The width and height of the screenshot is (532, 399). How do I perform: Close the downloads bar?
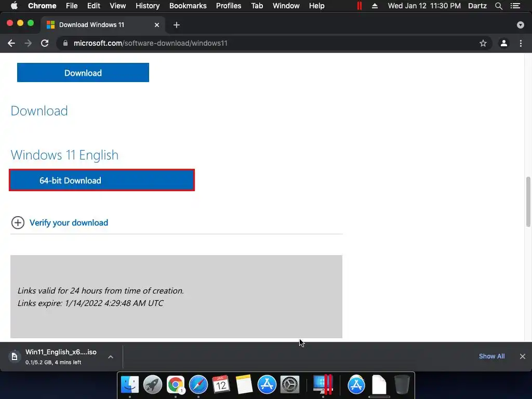pos(523,356)
